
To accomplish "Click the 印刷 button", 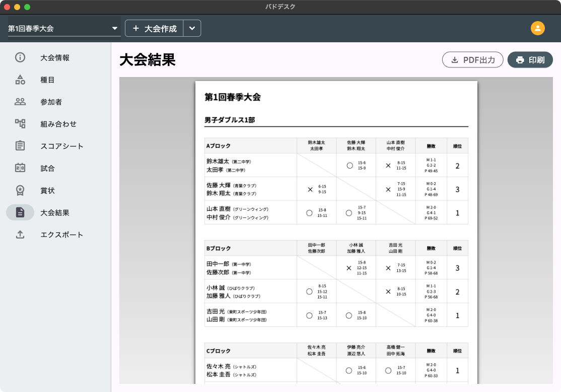I will click(x=530, y=60).
